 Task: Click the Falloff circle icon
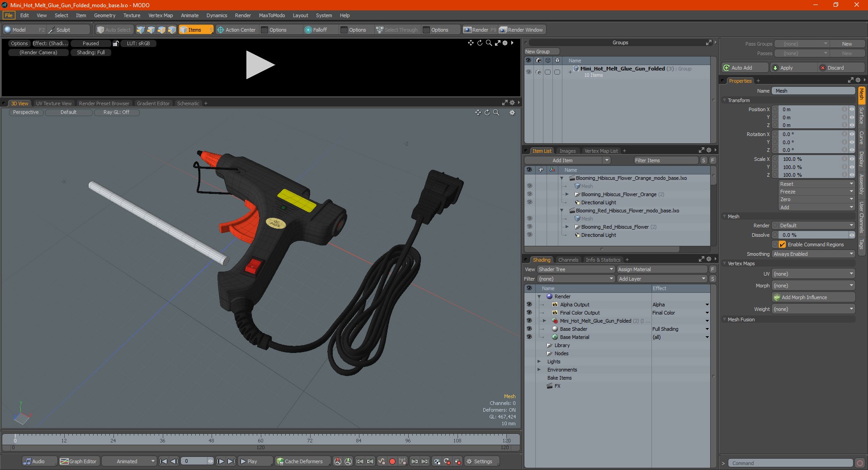coord(308,30)
